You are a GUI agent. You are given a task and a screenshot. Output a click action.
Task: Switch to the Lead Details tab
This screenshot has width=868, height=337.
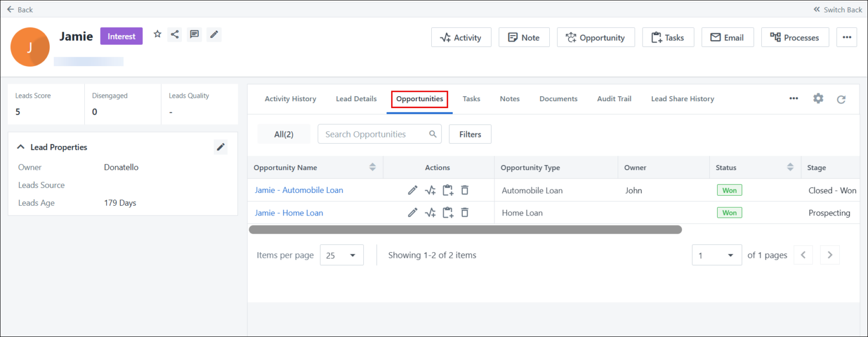point(356,98)
